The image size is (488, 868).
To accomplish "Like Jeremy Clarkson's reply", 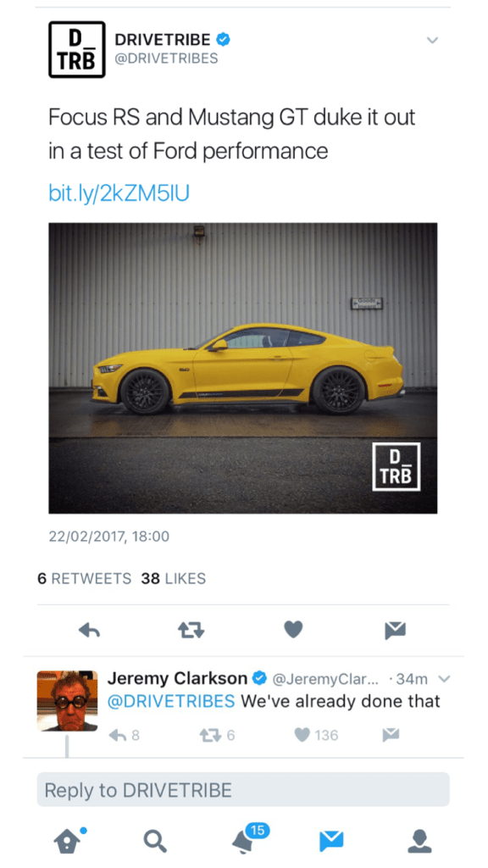I will point(317,735).
